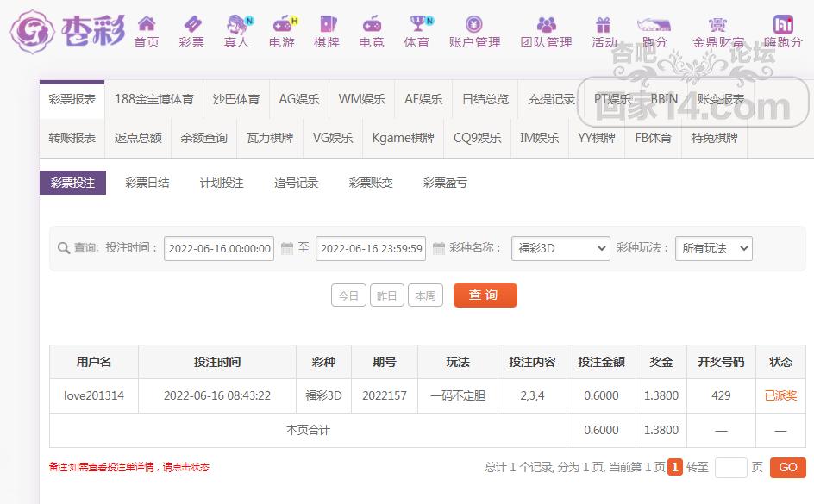Focus the 转至 page number input
This screenshot has width=814, height=504.
click(731, 468)
